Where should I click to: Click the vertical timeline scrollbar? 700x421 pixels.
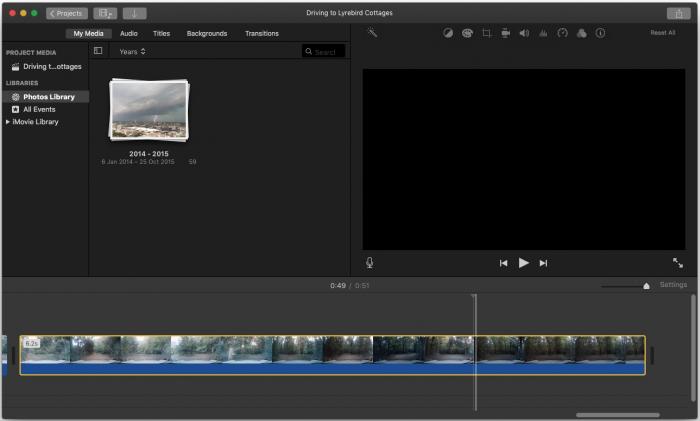[x=693, y=348]
